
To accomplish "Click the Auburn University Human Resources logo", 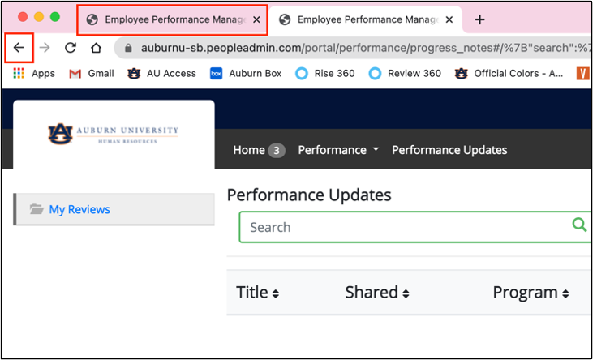I will 114,135.
